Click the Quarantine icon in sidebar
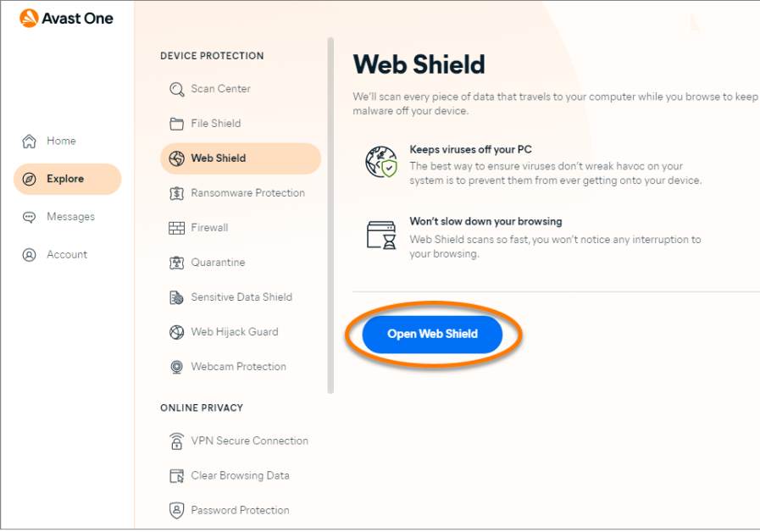The image size is (760, 532). pos(176,263)
